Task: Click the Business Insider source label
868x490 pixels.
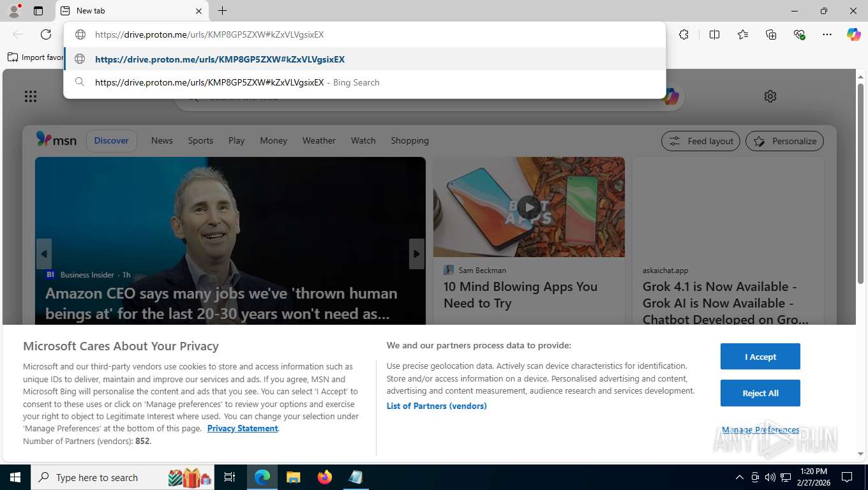Action: coord(87,275)
